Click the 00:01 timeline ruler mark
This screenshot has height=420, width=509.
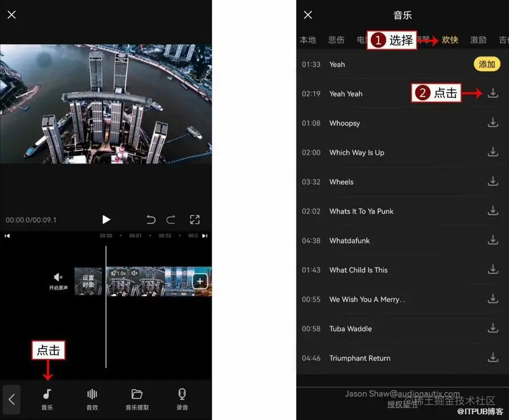136,236
